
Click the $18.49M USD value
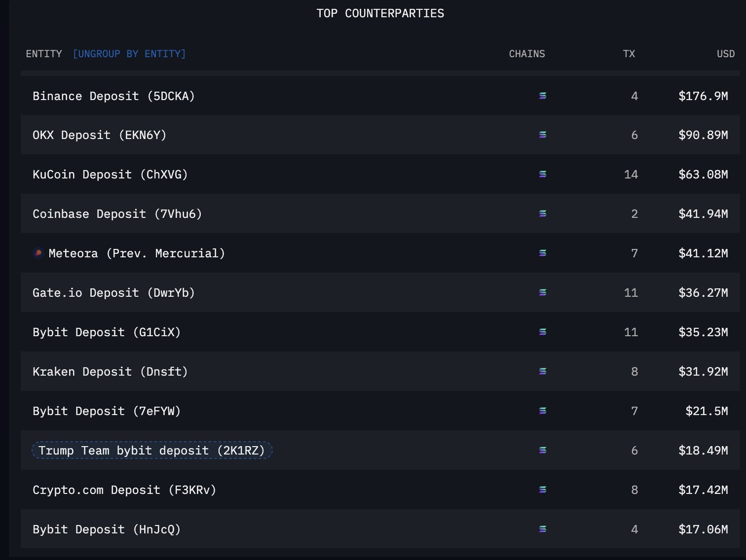pos(703,451)
